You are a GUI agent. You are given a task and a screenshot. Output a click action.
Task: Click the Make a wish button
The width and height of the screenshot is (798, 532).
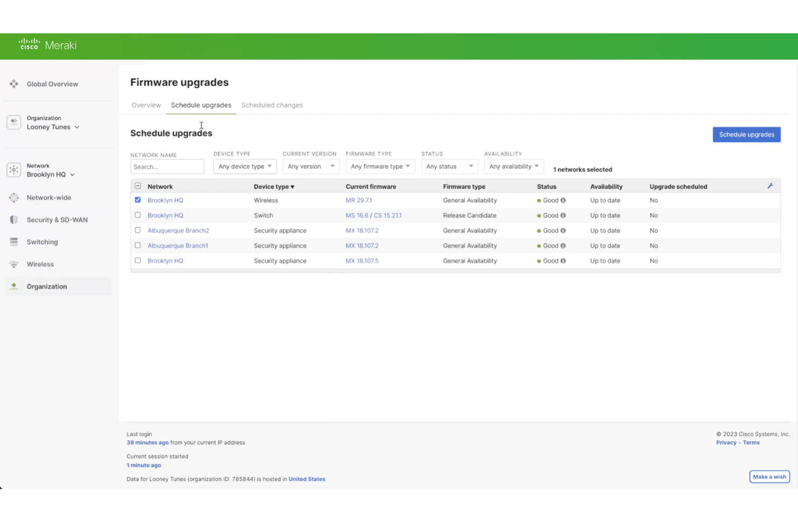click(x=769, y=476)
